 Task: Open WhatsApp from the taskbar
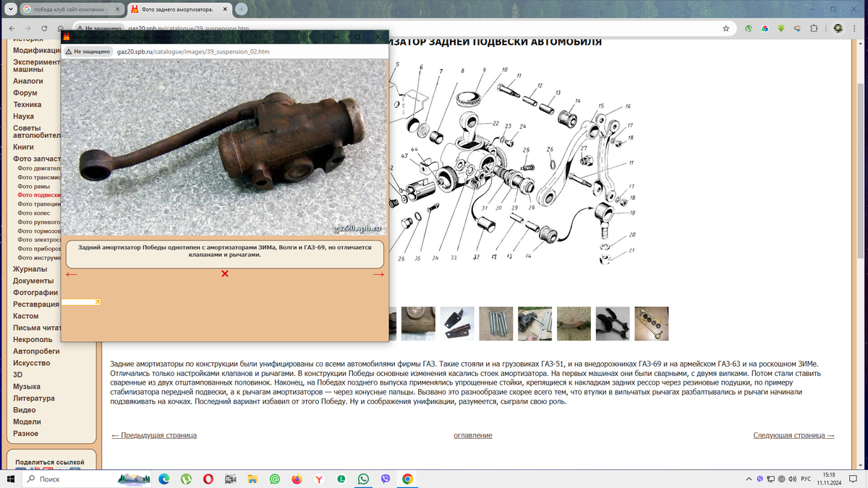click(363, 479)
